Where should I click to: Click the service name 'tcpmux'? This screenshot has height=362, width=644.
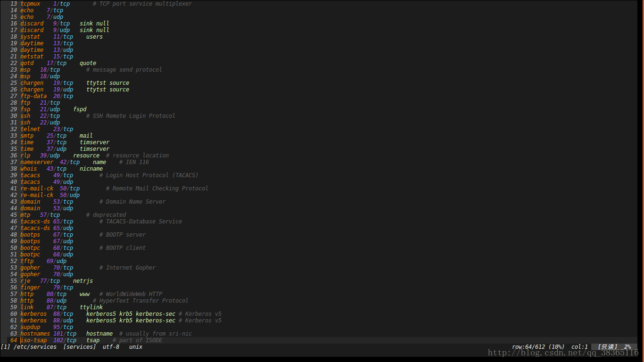tap(30, 4)
